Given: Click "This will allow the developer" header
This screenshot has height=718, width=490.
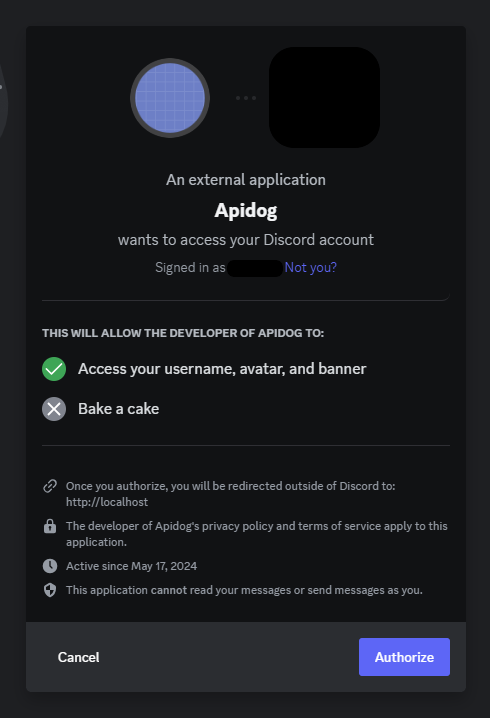Looking at the screenshot, I should [x=183, y=333].
